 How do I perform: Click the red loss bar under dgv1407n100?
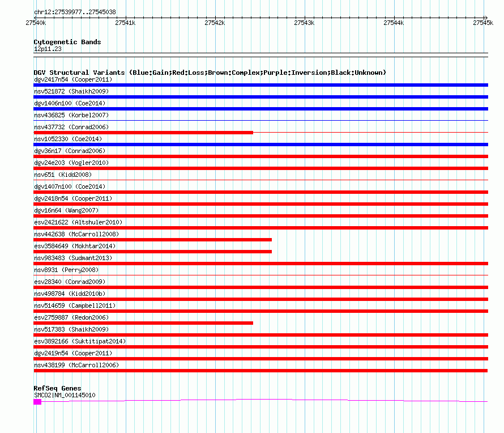(260, 192)
